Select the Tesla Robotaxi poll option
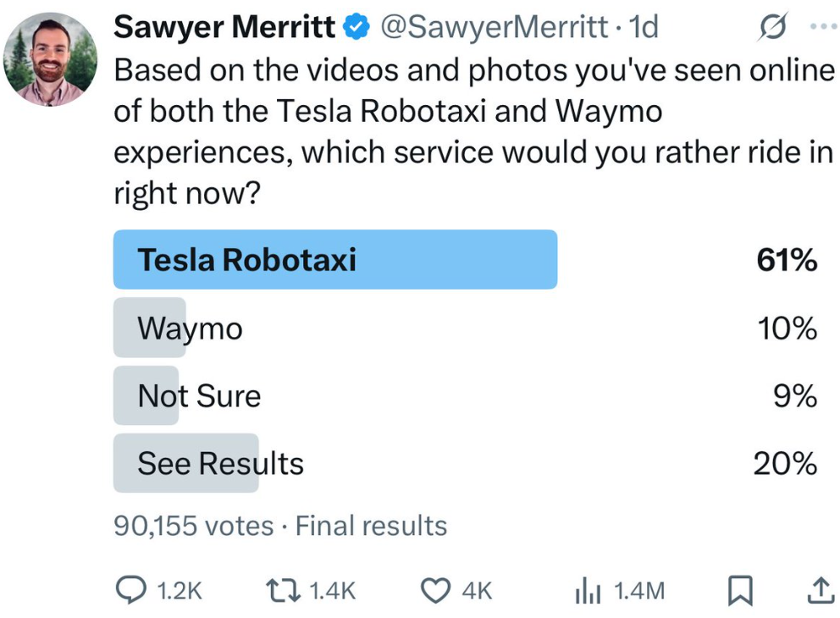 pyautogui.click(x=335, y=260)
